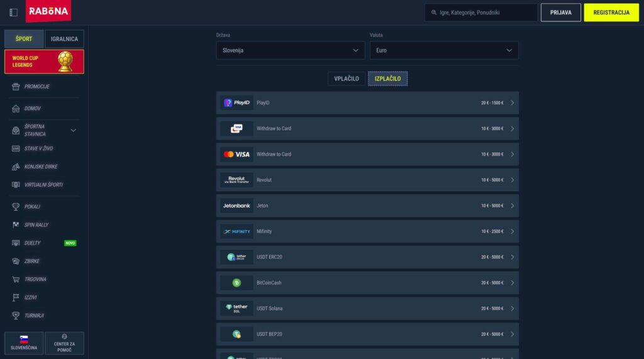Screen dimensions: 644x359
Task: Expand Jeton row arrow
Action: pos(512,206)
